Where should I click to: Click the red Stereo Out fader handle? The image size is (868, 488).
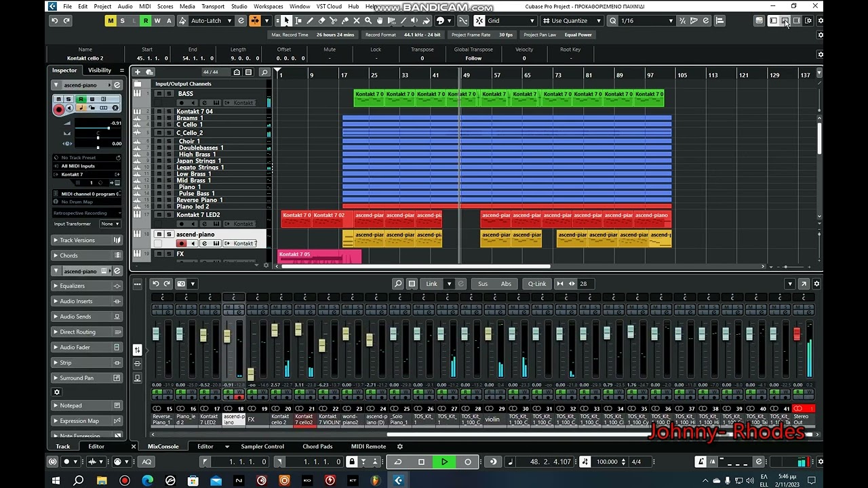[797, 333]
